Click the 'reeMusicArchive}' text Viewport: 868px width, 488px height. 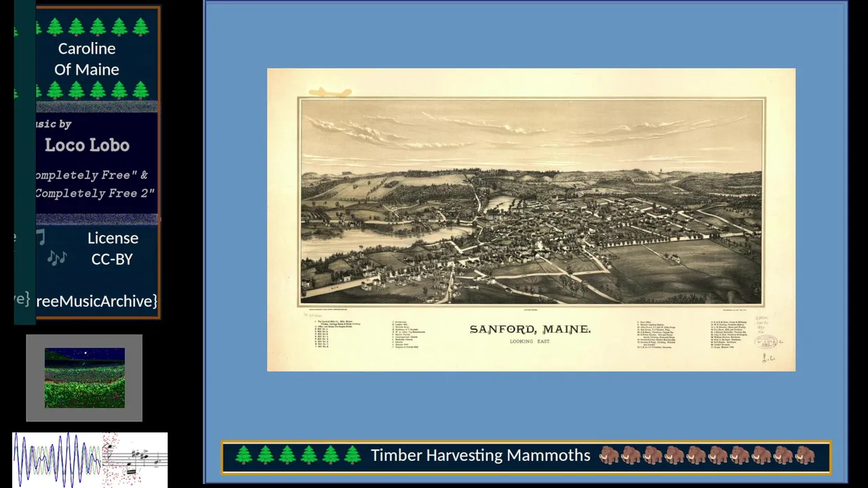97,301
